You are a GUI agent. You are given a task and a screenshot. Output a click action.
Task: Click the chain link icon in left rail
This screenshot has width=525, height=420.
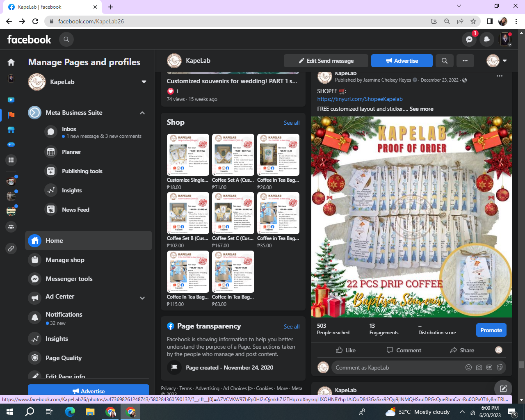pos(11,249)
